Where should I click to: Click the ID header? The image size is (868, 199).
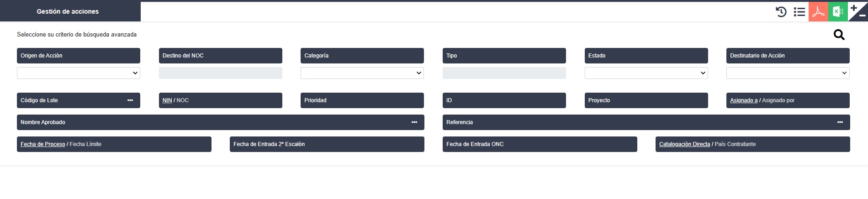pyautogui.click(x=504, y=100)
